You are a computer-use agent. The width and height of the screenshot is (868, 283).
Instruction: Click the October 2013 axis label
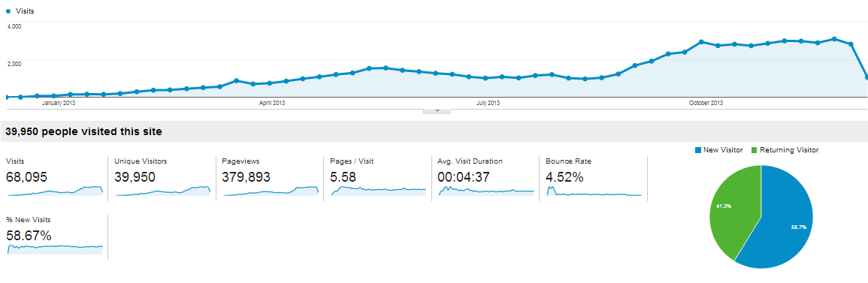coord(706,103)
